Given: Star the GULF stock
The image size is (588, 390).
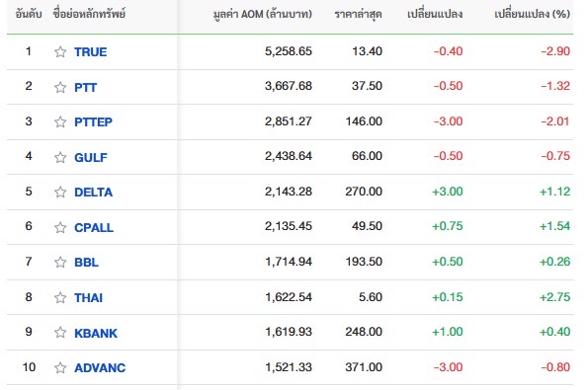Looking at the screenshot, I should (60, 157).
